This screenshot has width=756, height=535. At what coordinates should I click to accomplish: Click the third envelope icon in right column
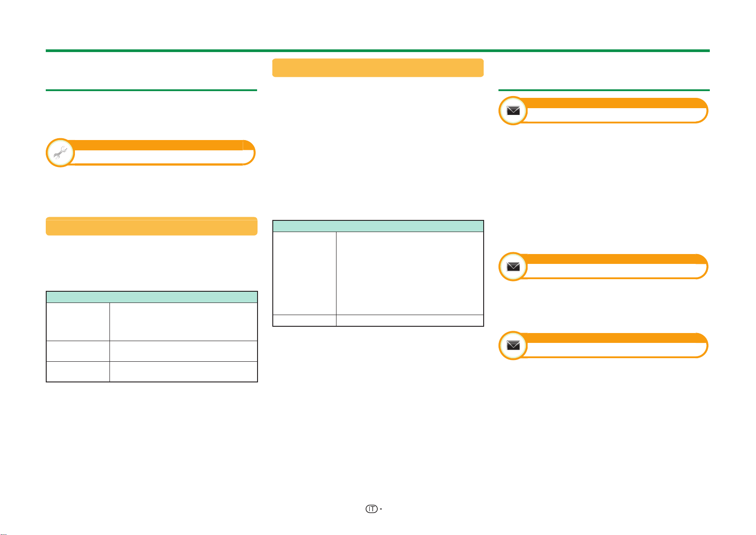tap(513, 346)
